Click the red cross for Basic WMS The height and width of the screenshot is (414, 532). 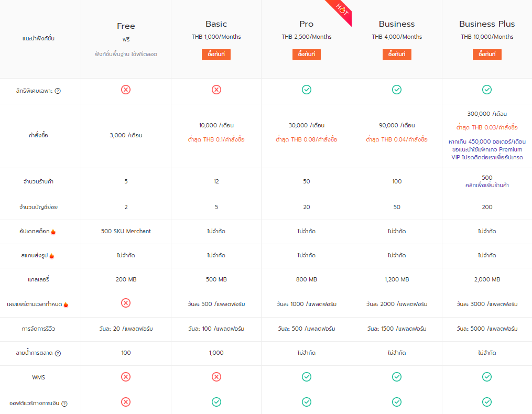pyautogui.click(x=216, y=377)
